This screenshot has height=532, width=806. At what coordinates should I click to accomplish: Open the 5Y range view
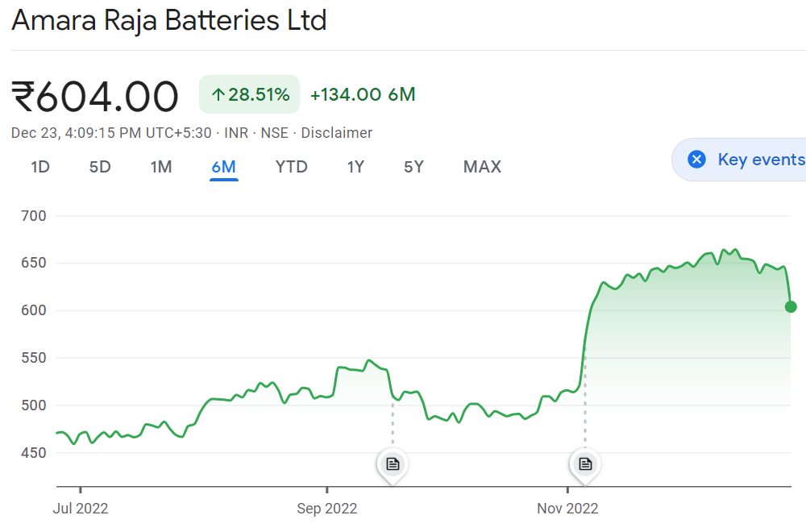[413, 167]
